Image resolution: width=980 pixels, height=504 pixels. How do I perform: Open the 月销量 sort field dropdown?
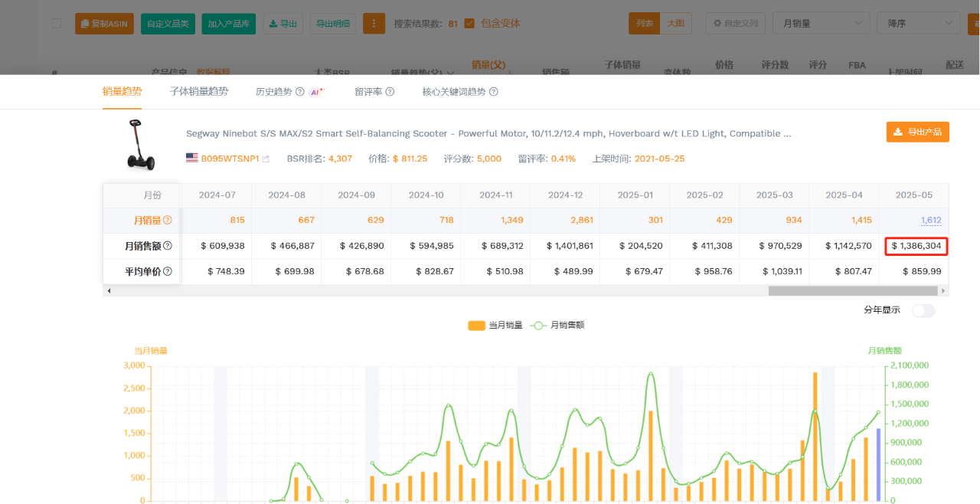(x=822, y=24)
